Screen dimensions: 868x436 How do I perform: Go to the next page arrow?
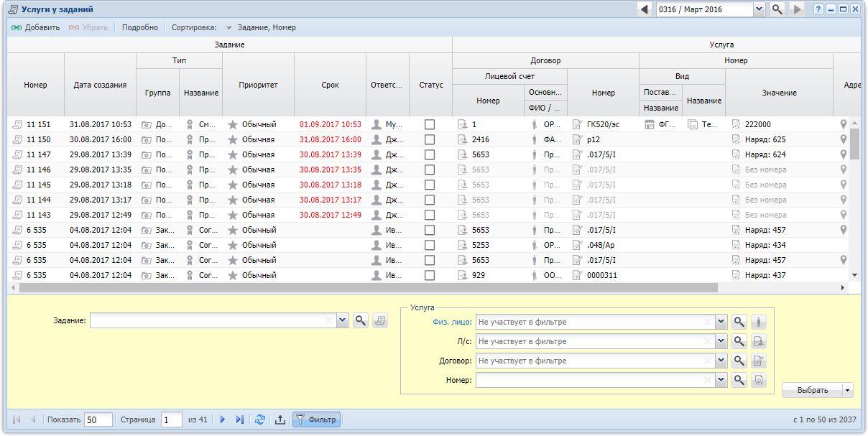(223, 419)
